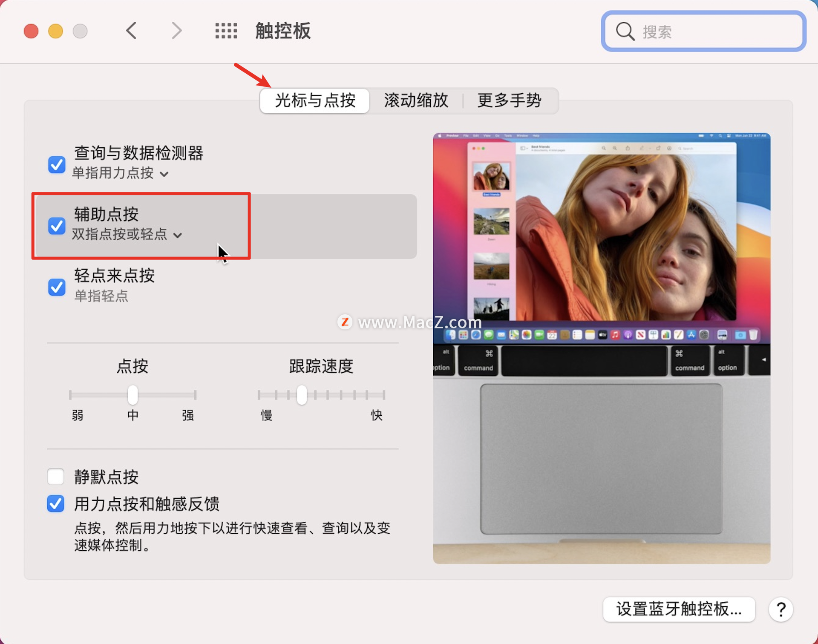Click the search magnifier icon
Viewport: 818px width, 644px height.
tap(625, 32)
